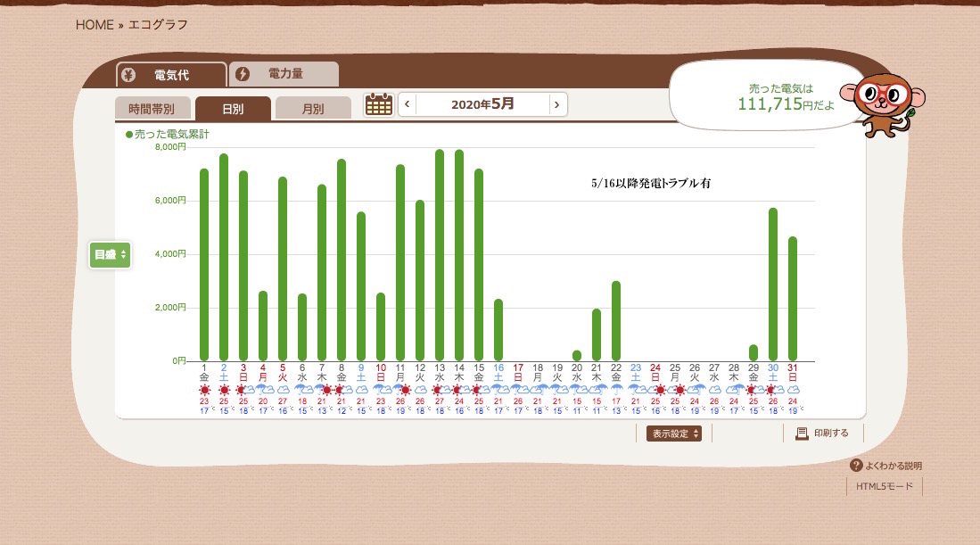Image resolution: width=980 pixels, height=545 pixels.
Task: Click the lightning bolt icon on 電力量 tab
Action: pyautogui.click(x=243, y=75)
